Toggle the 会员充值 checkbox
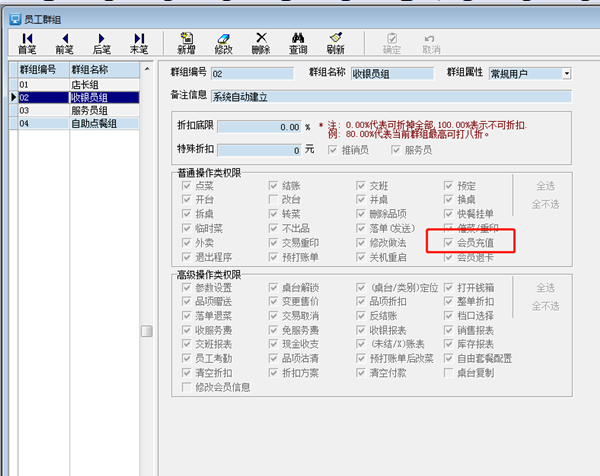 (450, 242)
